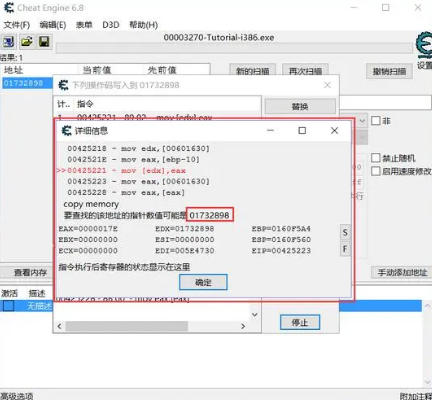This screenshot has width=432, height=400.
Task: Open Cheat Engine logo 设置 settings
Action: (x=424, y=50)
